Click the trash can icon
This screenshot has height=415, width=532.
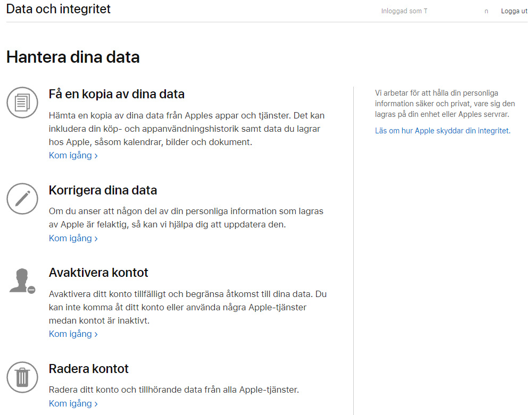[x=22, y=377]
